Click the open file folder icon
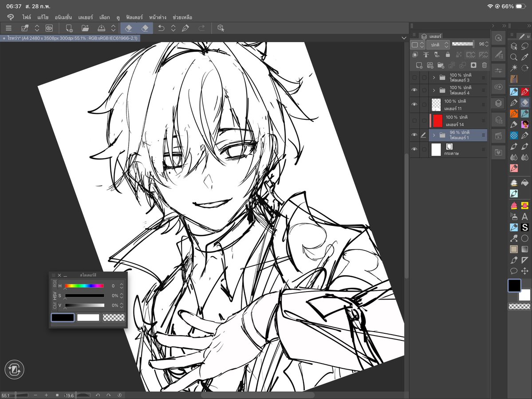The image size is (532, 399). tap(85, 28)
